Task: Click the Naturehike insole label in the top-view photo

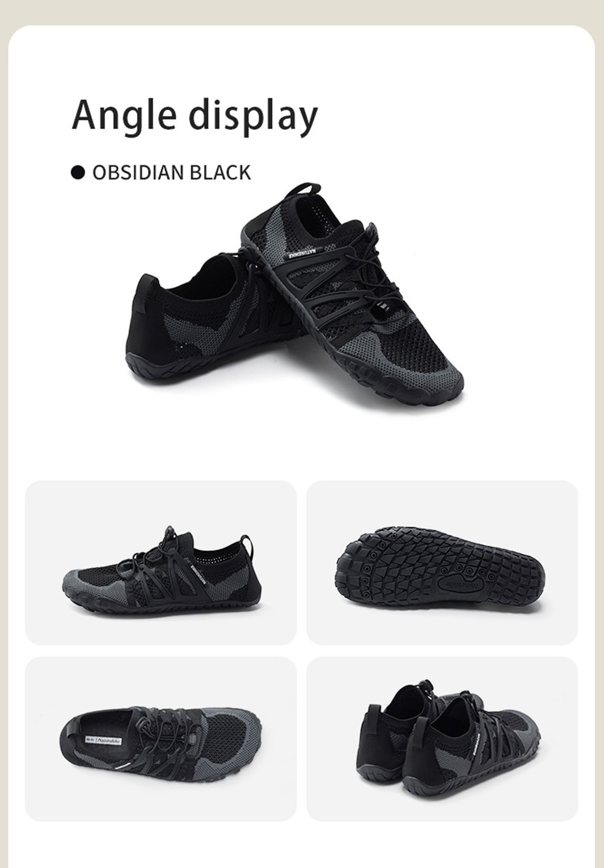Action: (103, 739)
